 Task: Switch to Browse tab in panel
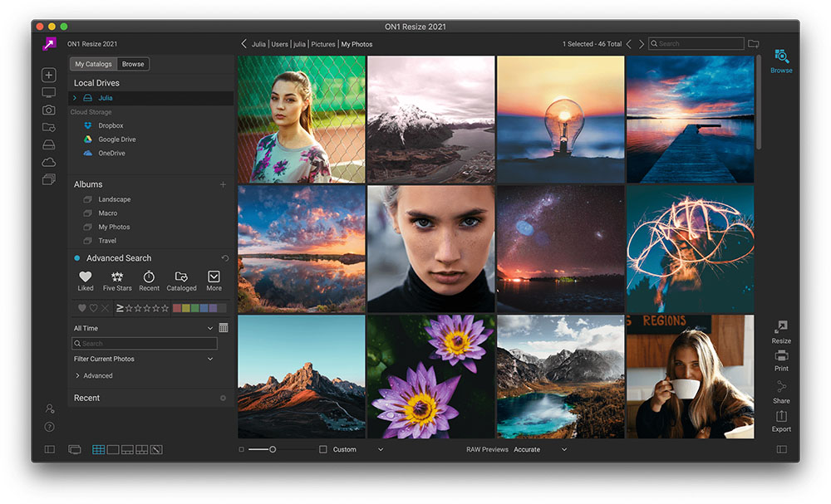133,64
